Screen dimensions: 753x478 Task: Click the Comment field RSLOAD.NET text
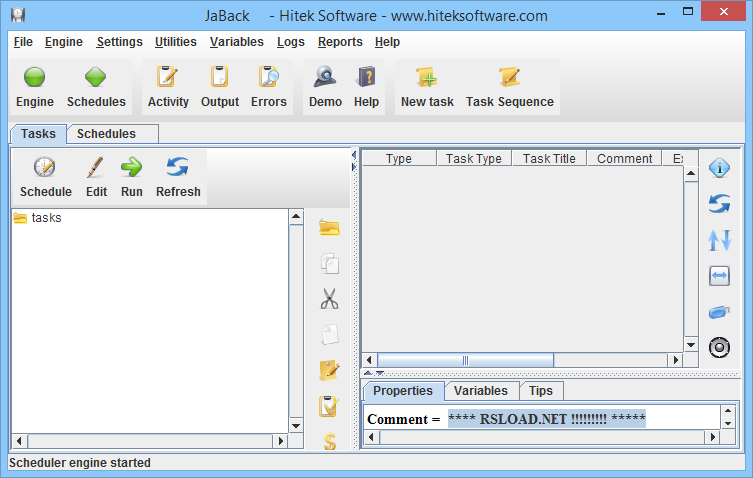[x=547, y=419]
